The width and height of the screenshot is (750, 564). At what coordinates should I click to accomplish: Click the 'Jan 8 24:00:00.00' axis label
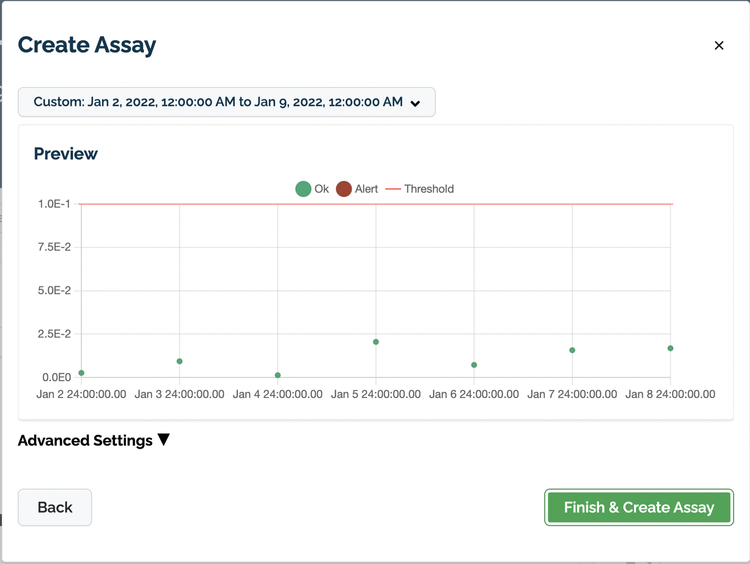671,394
